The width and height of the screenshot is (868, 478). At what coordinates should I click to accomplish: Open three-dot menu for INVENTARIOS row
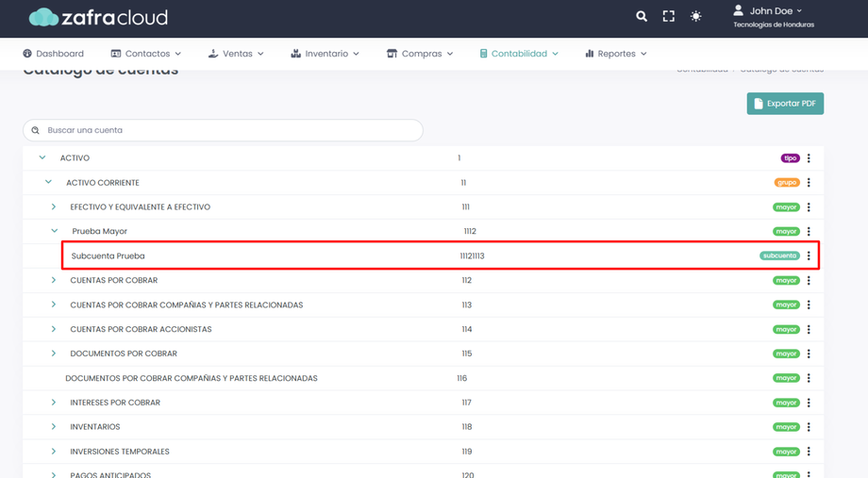click(x=809, y=427)
